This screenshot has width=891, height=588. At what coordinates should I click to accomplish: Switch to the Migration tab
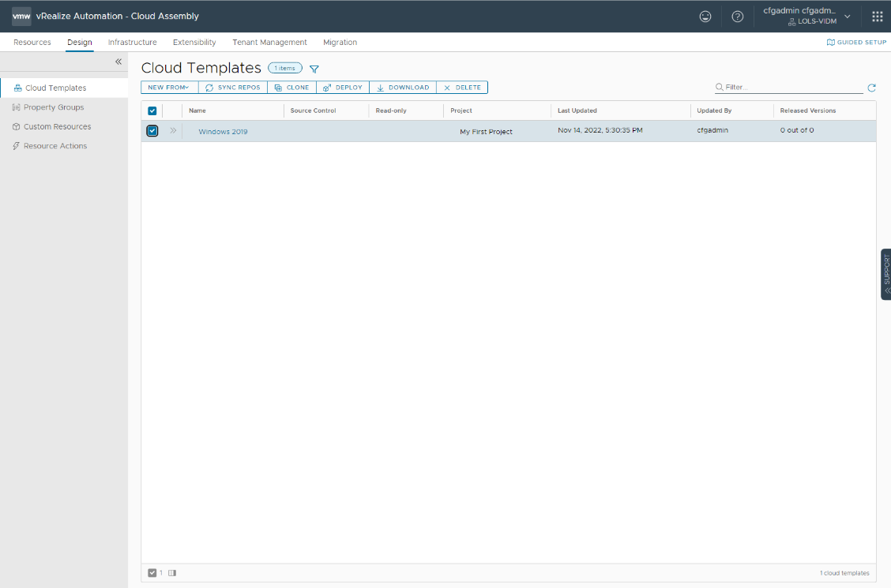[x=340, y=42]
